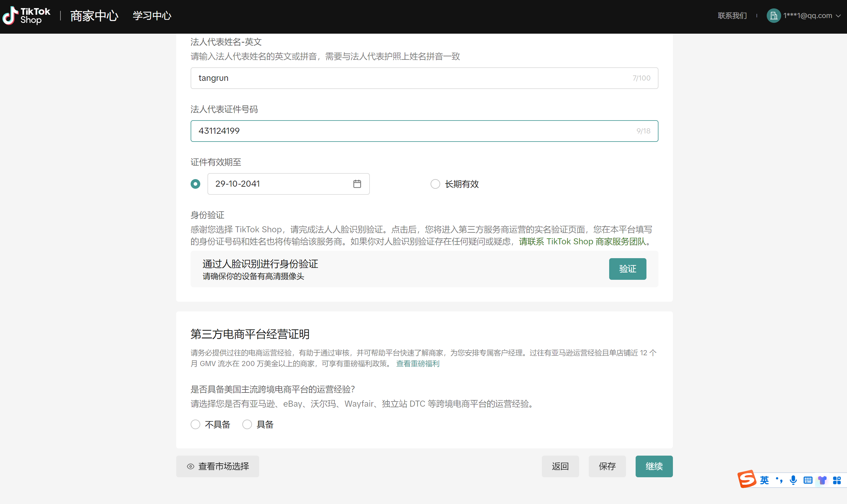This screenshot has height=504, width=847.
Task: Open the 学习中心 menu
Action: [x=152, y=16]
